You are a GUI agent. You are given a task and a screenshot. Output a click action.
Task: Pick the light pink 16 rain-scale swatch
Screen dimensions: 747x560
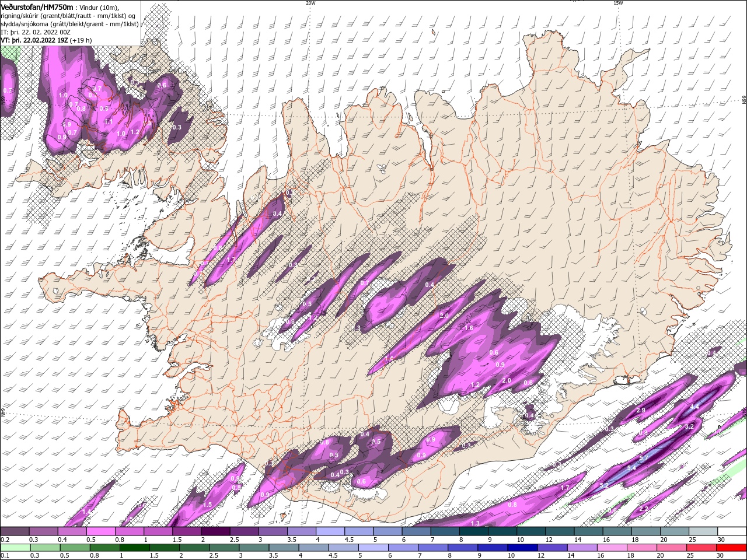point(611,547)
